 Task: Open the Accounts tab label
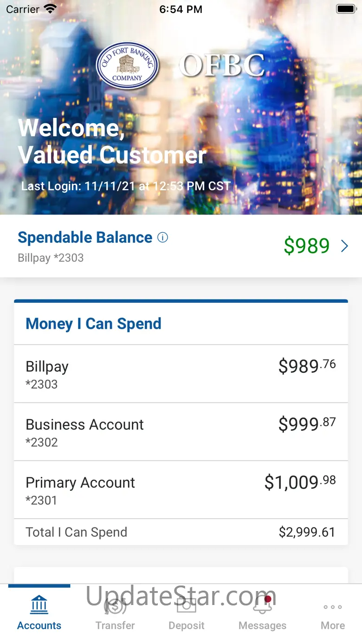pyautogui.click(x=39, y=625)
